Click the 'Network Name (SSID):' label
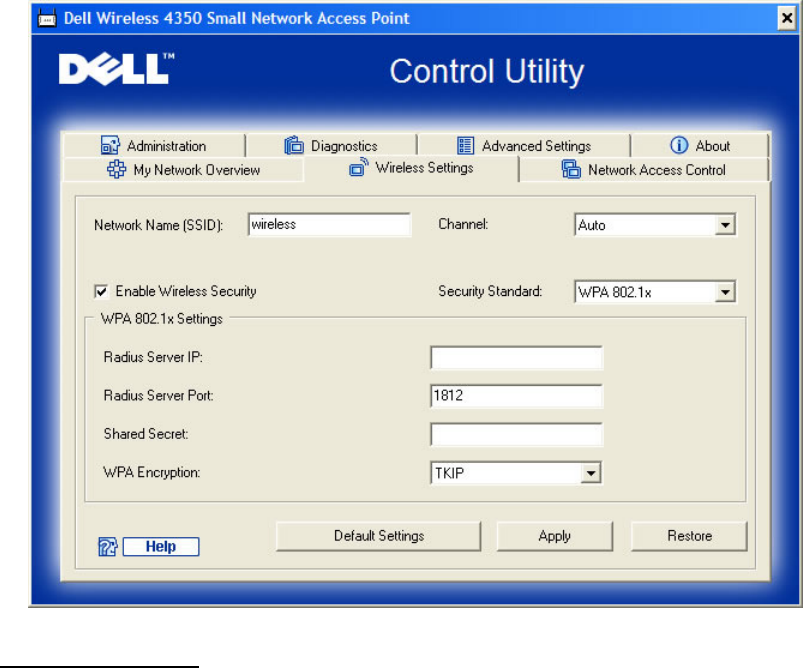Screen dimensions: 803x668 pos(159,225)
